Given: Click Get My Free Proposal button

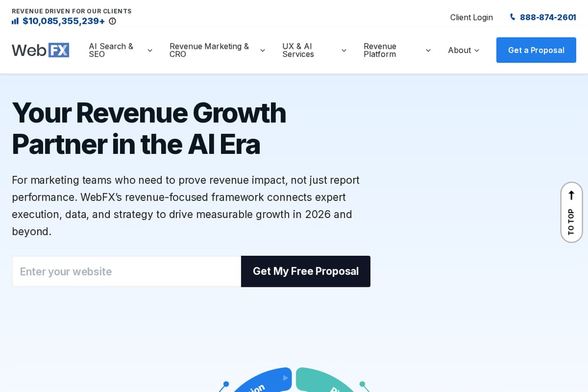Looking at the screenshot, I should point(306,272).
